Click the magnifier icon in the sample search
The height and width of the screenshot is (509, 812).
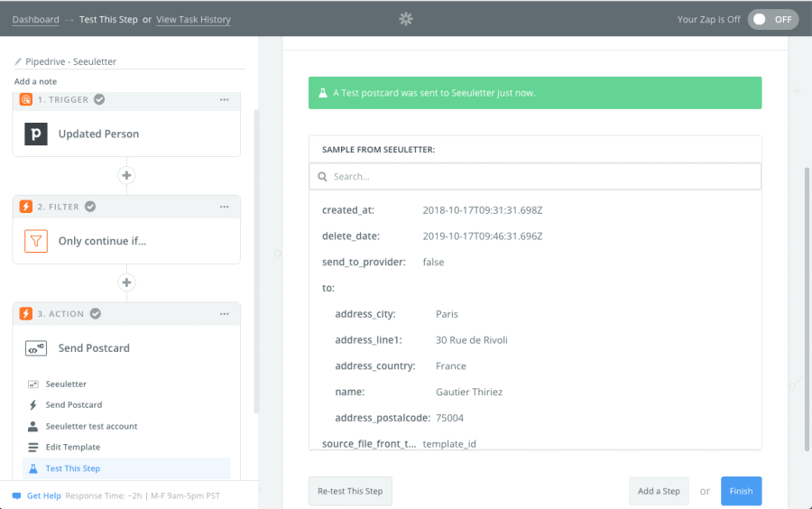[x=322, y=177]
